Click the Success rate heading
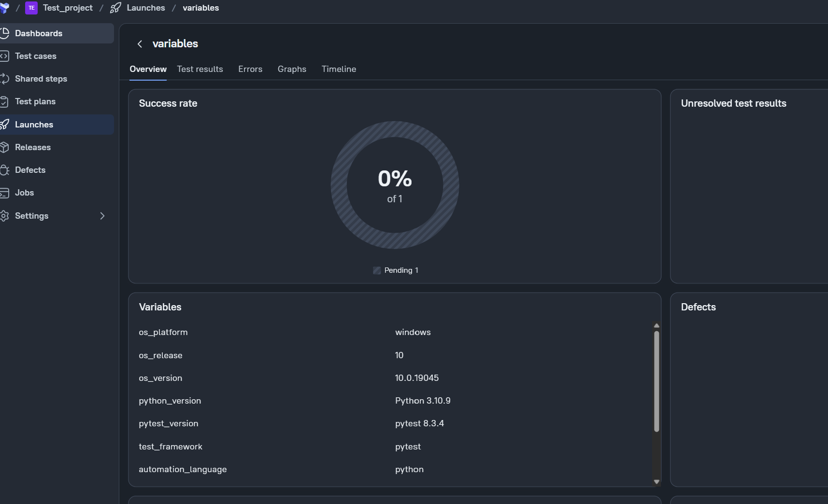Viewport: 828px width, 504px height. tap(168, 103)
